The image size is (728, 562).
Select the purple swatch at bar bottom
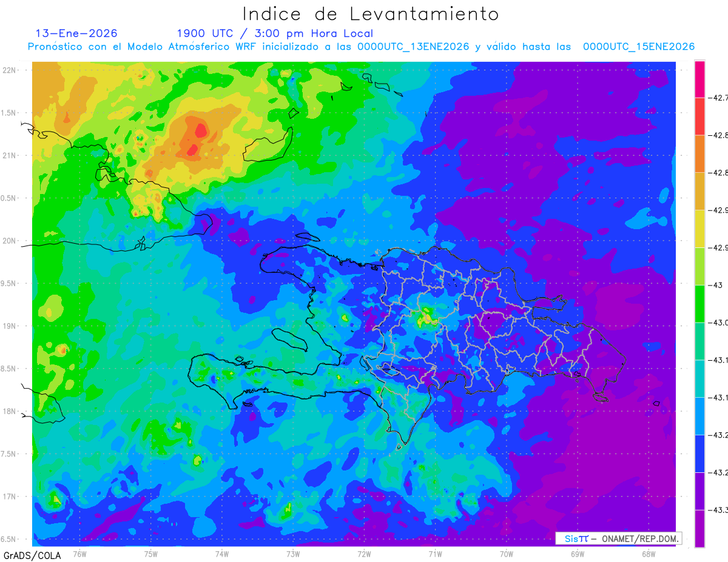click(699, 529)
